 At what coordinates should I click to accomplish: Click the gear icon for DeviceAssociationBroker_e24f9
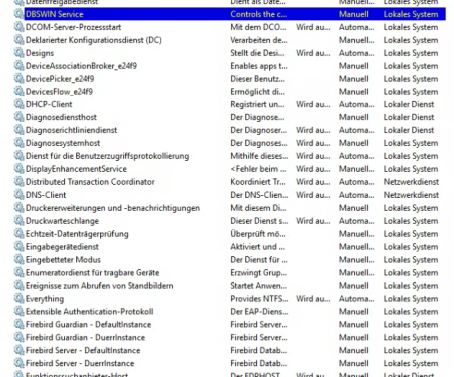point(19,66)
